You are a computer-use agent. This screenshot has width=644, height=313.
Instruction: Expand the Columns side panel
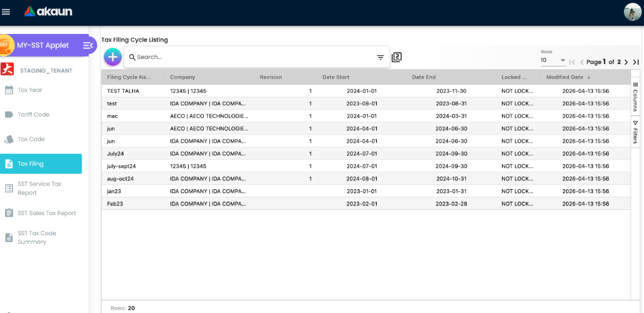pyautogui.click(x=635, y=97)
